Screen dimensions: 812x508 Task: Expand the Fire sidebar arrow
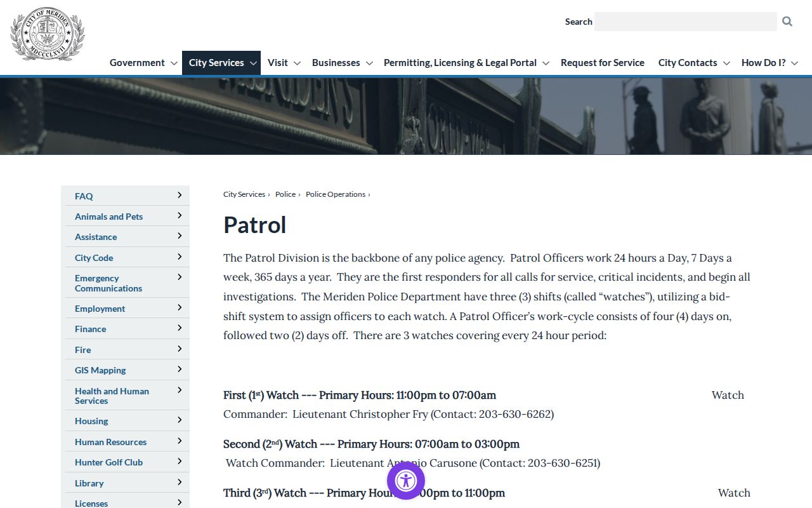[x=180, y=349]
